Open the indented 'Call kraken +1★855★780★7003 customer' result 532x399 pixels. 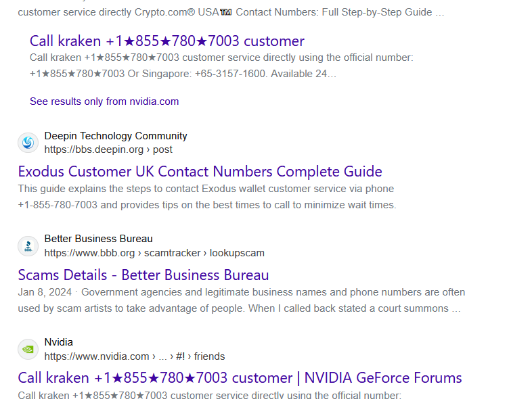click(x=167, y=41)
